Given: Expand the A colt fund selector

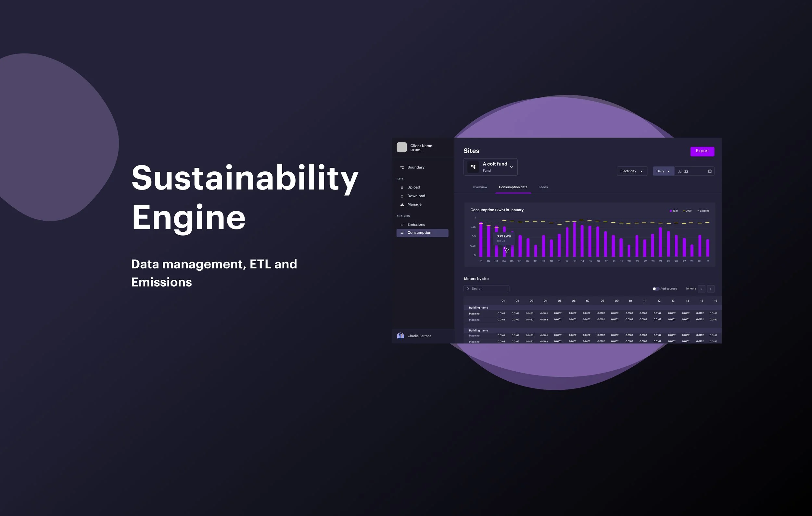Looking at the screenshot, I should pyautogui.click(x=511, y=167).
